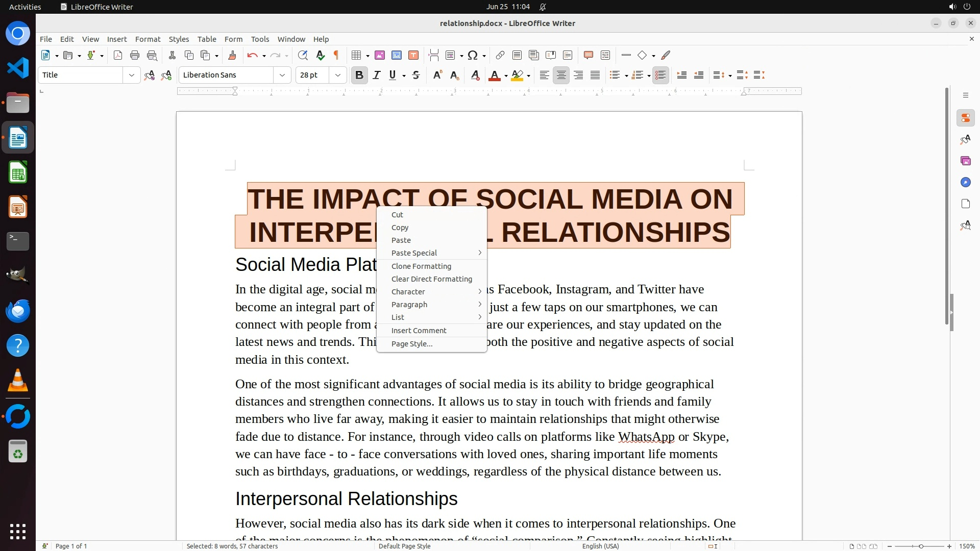Viewport: 980px width, 551px height.
Task: Open the Navigator sidebar panel
Action: (x=965, y=183)
